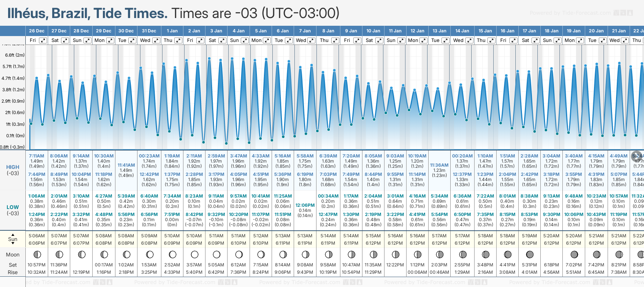Screen dimensions: 644x287
Task: Click the moon phase icon for 3 Jan
Action: (217, 255)
